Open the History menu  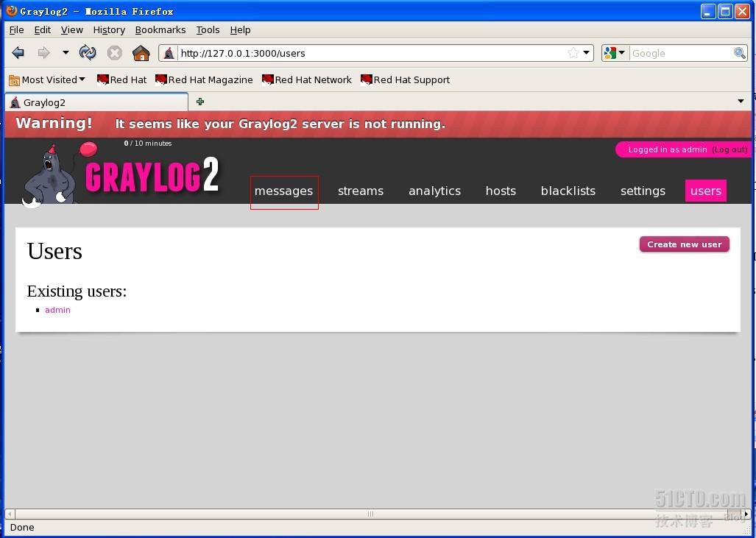(x=109, y=30)
